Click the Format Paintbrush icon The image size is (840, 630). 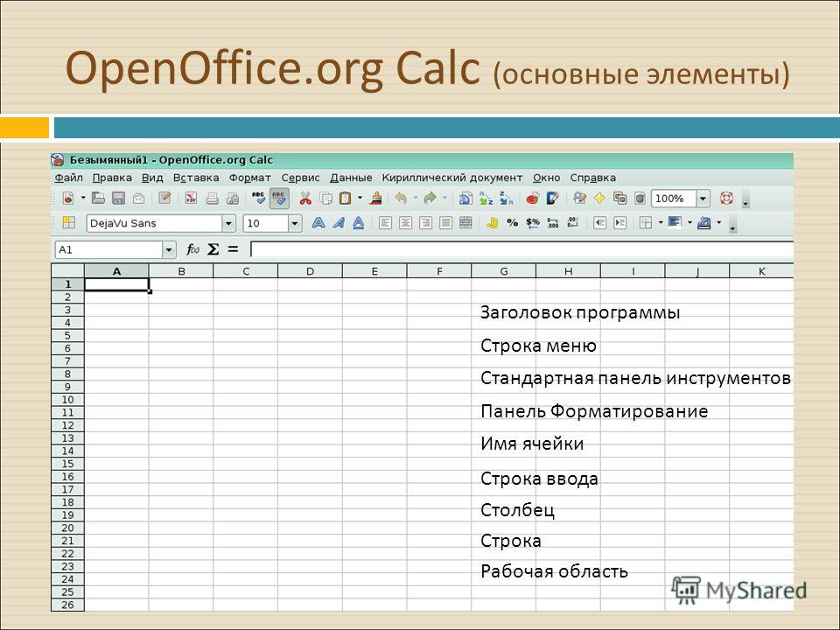(376, 199)
